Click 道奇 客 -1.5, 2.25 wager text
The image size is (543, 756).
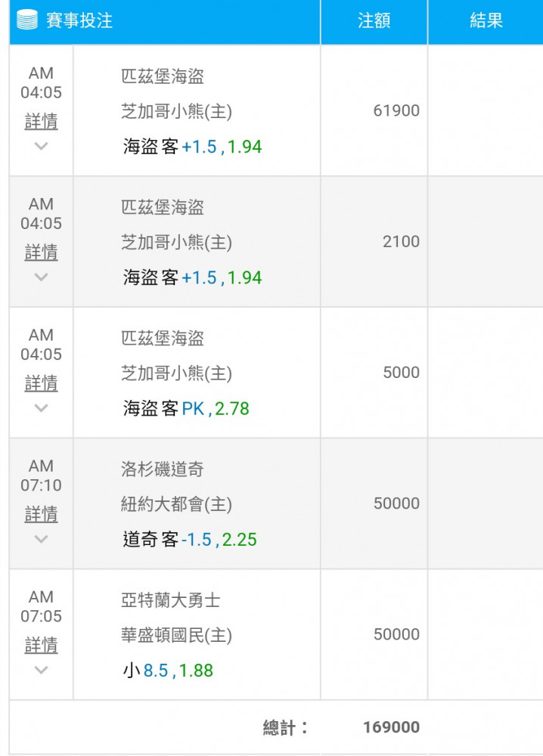click(x=190, y=540)
